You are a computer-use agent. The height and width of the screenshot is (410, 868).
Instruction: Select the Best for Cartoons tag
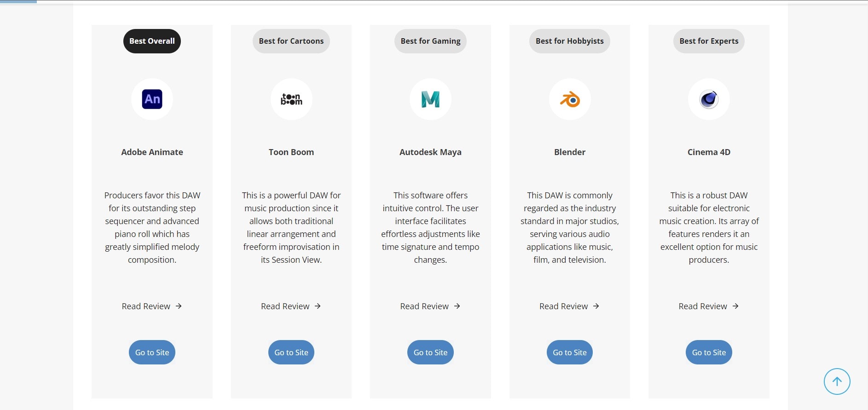click(291, 41)
